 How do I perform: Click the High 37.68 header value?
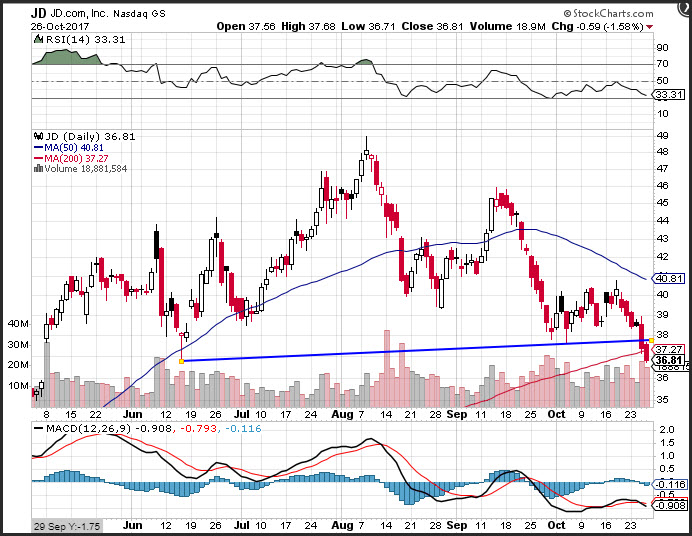pos(308,26)
